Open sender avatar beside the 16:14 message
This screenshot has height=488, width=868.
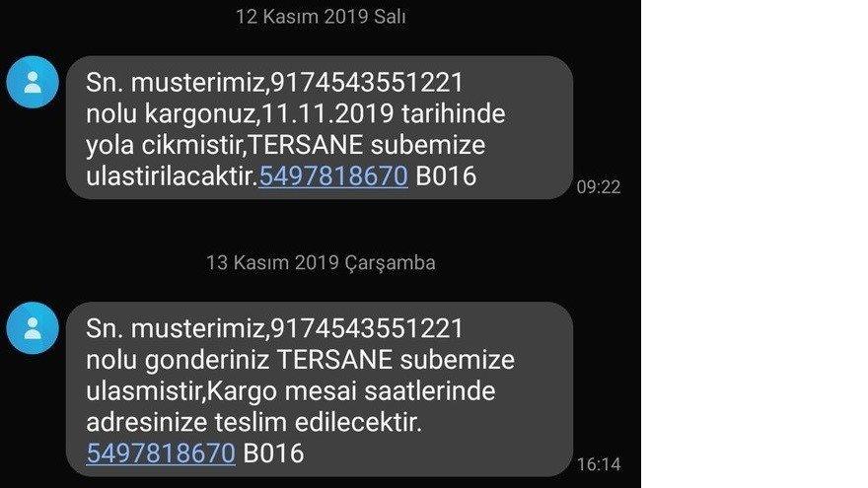pyautogui.click(x=33, y=328)
